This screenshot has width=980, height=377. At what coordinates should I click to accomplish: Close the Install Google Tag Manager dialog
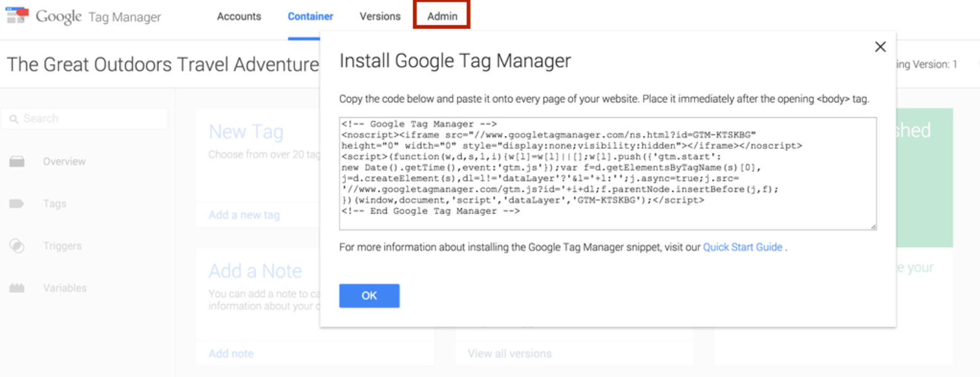coord(880,47)
